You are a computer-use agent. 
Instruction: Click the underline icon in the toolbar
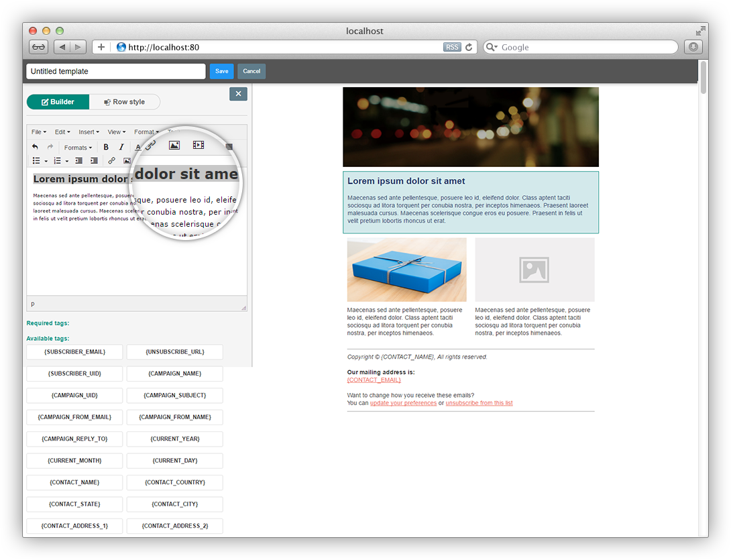click(x=137, y=147)
